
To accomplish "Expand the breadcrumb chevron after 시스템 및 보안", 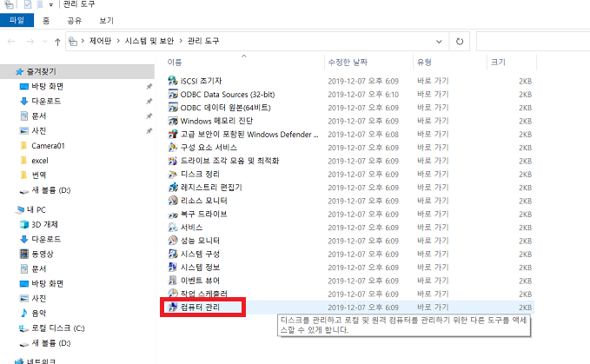I will coord(181,41).
